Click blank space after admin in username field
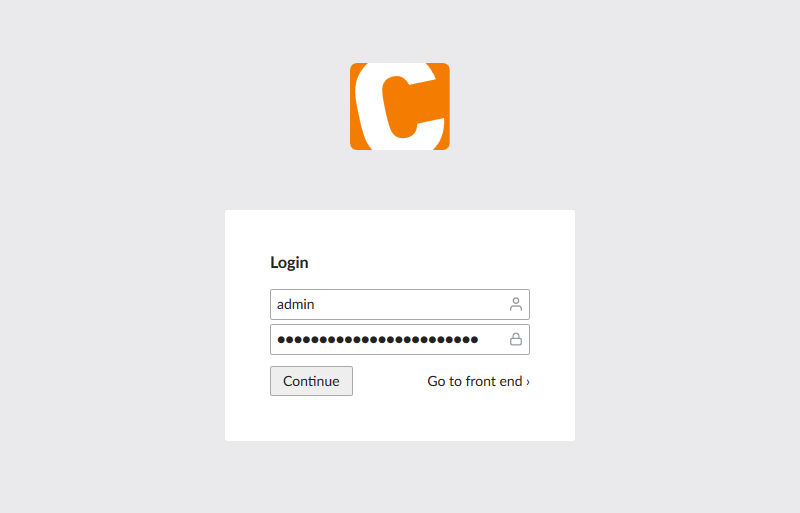The height and width of the screenshot is (513, 800). [x=408, y=304]
